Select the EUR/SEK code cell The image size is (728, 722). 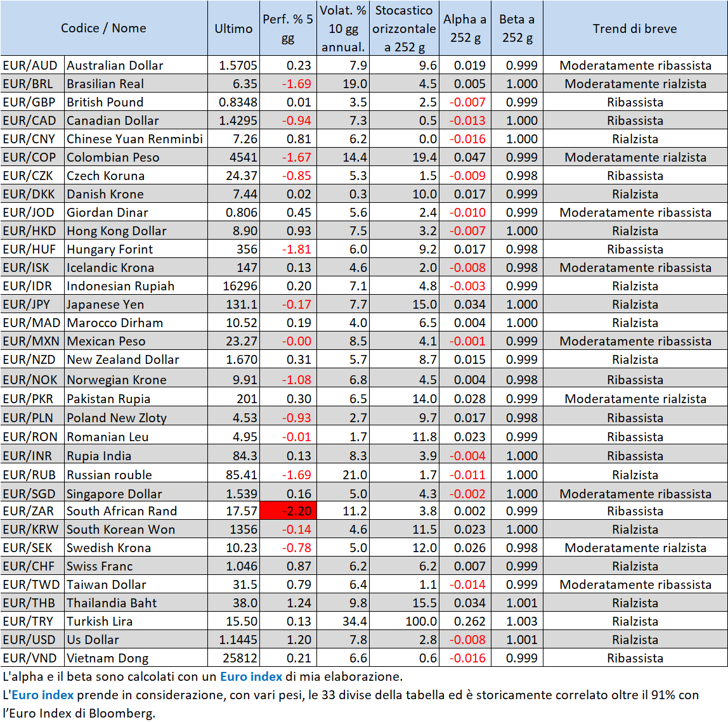click(x=32, y=548)
